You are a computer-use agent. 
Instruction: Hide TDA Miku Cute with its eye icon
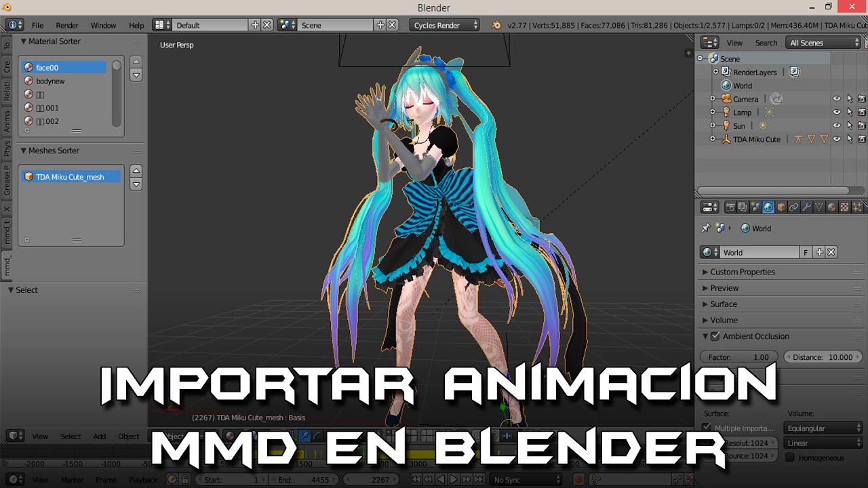click(837, 139)
